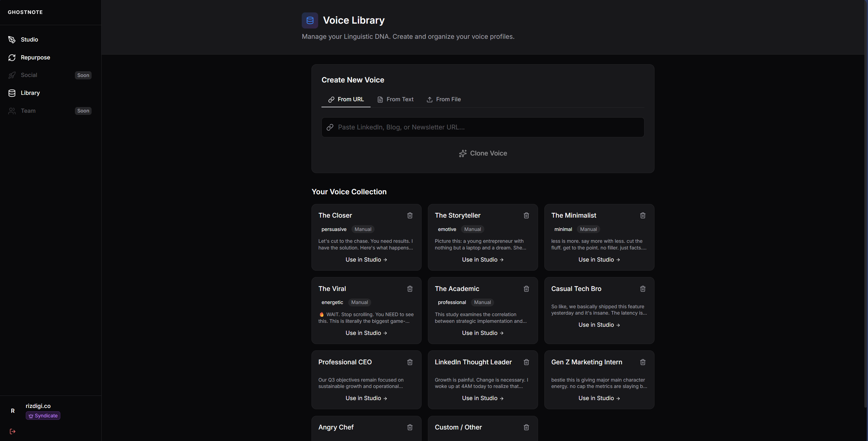Open 'The Storyteller' in Studio
Image resolution: width=868 pixels, height=441 pixels.
coord(483,259)
